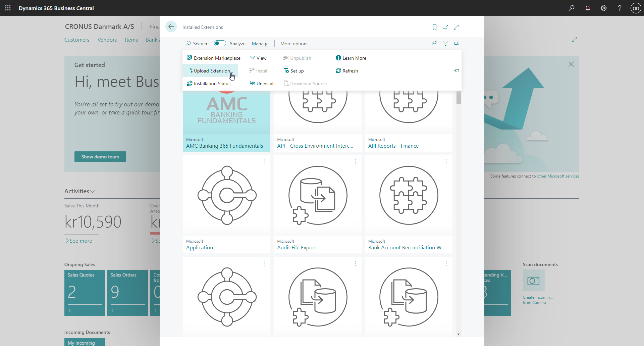Open the app launcher waffle icon

(x=8, y=8)
